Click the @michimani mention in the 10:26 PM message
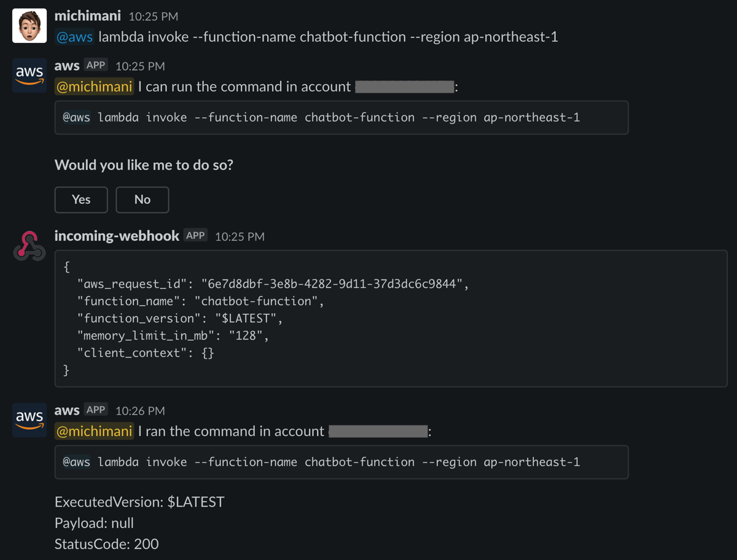 pyautogui.click(x=94, y=431)
